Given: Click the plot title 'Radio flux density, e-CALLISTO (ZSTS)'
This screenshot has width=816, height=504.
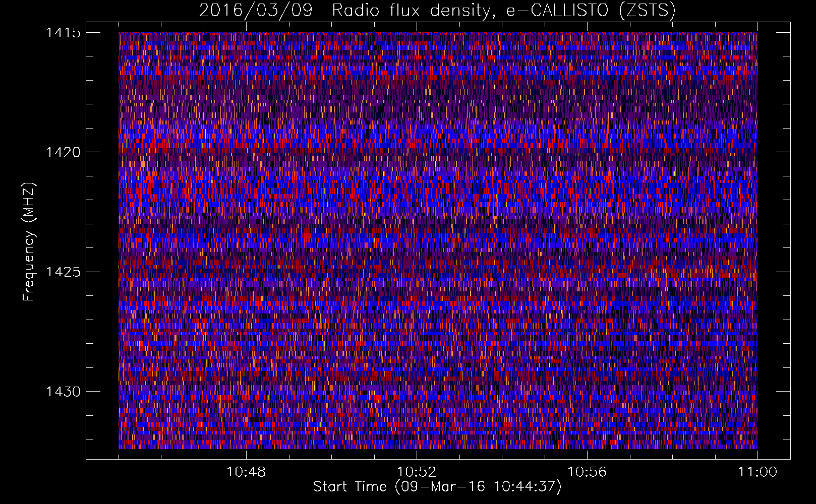Looking at the screenshot, I should click(x=503, y=11).
